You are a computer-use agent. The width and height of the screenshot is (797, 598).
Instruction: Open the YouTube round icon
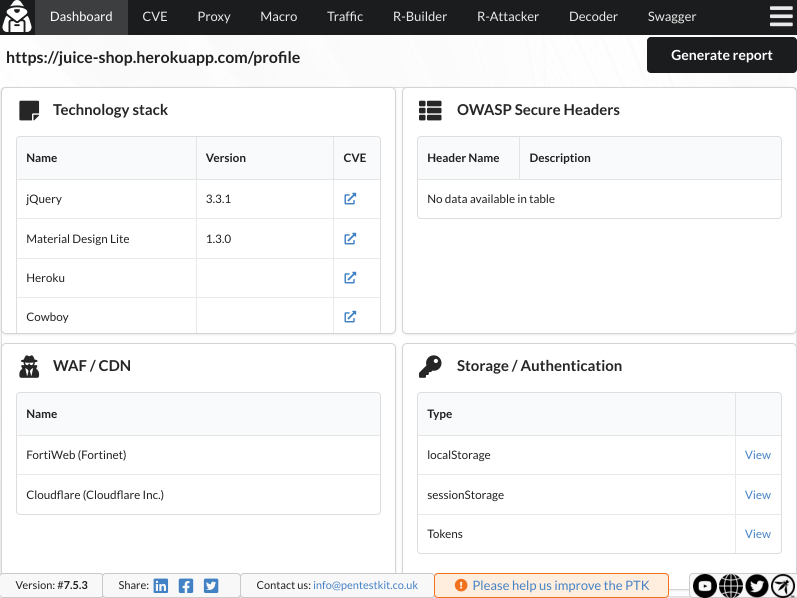coord(705,586)
